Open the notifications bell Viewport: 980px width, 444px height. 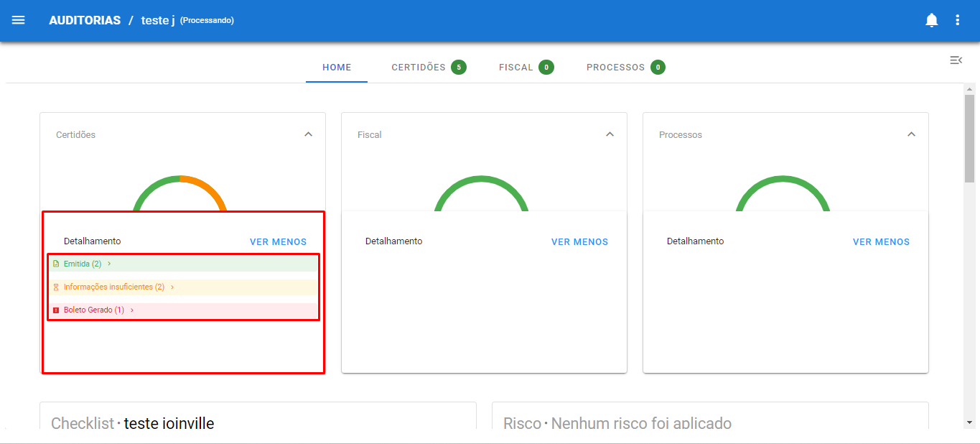pyautogui.click(x=931, y=20)
